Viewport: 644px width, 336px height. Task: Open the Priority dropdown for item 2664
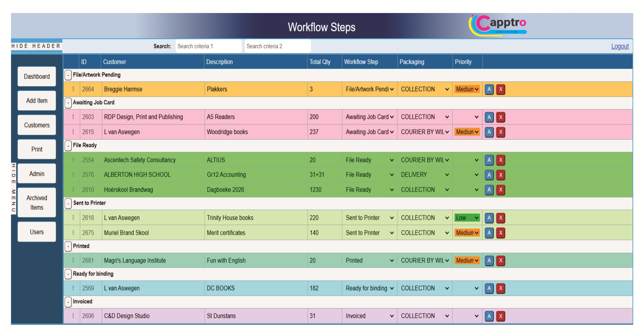click(x=467, y=89)
